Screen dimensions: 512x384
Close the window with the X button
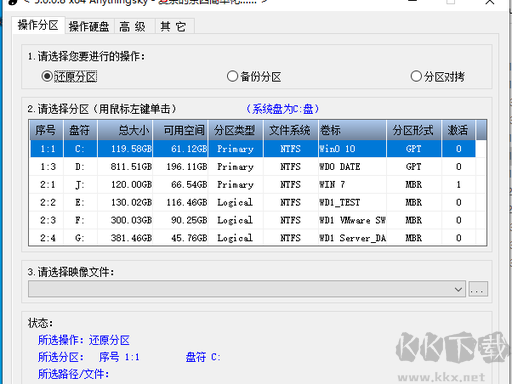click(x=490, y=2)
